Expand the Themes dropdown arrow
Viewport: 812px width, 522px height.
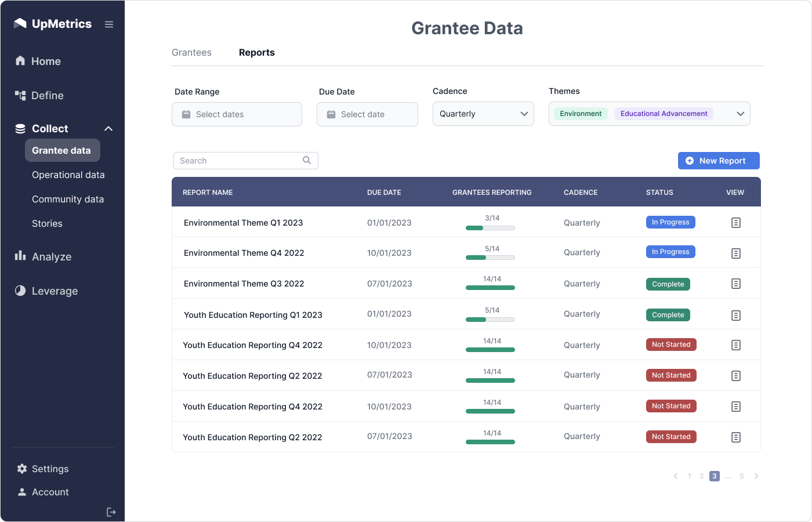[x=740, y=114]
